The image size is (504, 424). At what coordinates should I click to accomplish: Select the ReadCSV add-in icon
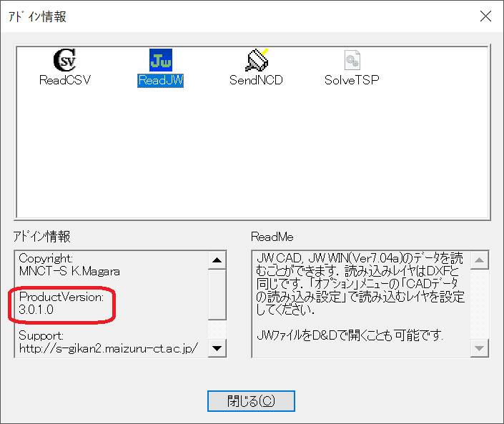tap(65, 59)
